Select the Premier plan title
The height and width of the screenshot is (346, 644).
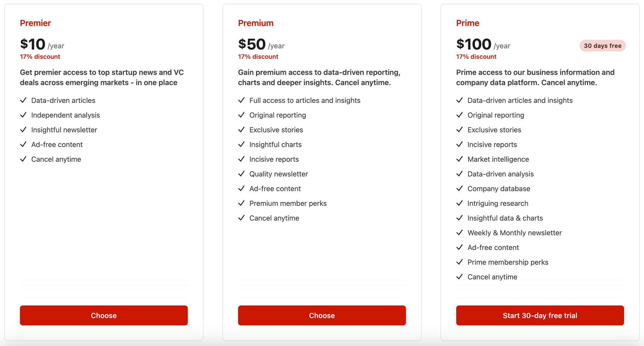pyautogui.click(x=35, y=23)
